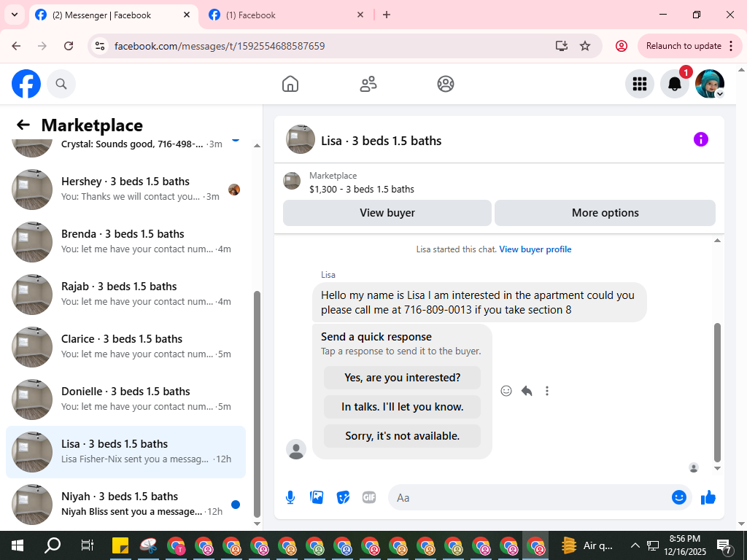Click the $1,300 listing thumbnail in header
Image resolution: width=747 pixels, height=560 pixels.
click(x=292, y=181)
